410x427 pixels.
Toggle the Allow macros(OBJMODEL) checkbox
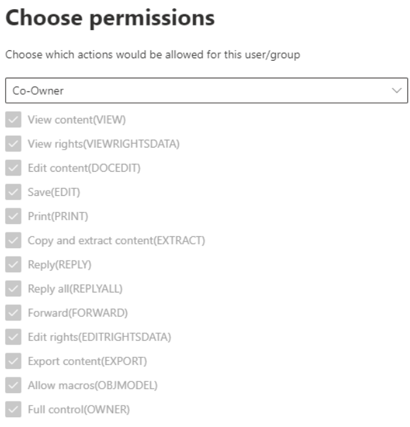(13, 385)
